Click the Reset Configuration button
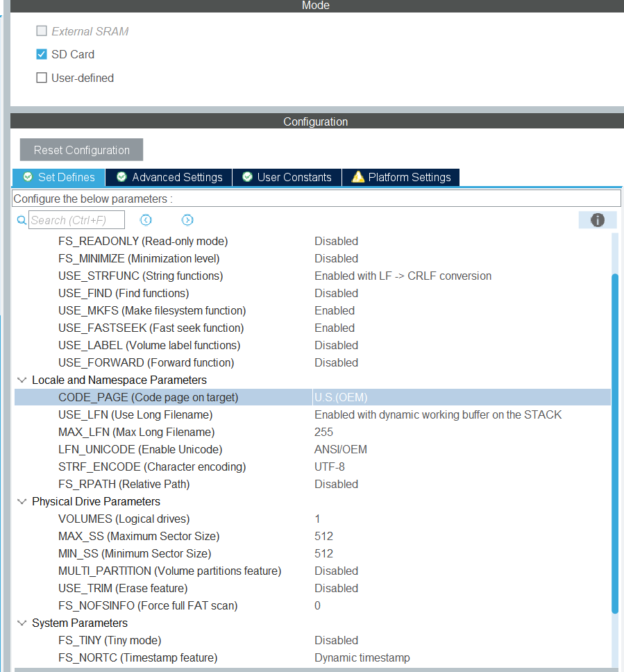The height and width of the screenshot is (672, 624). point(81,149)
